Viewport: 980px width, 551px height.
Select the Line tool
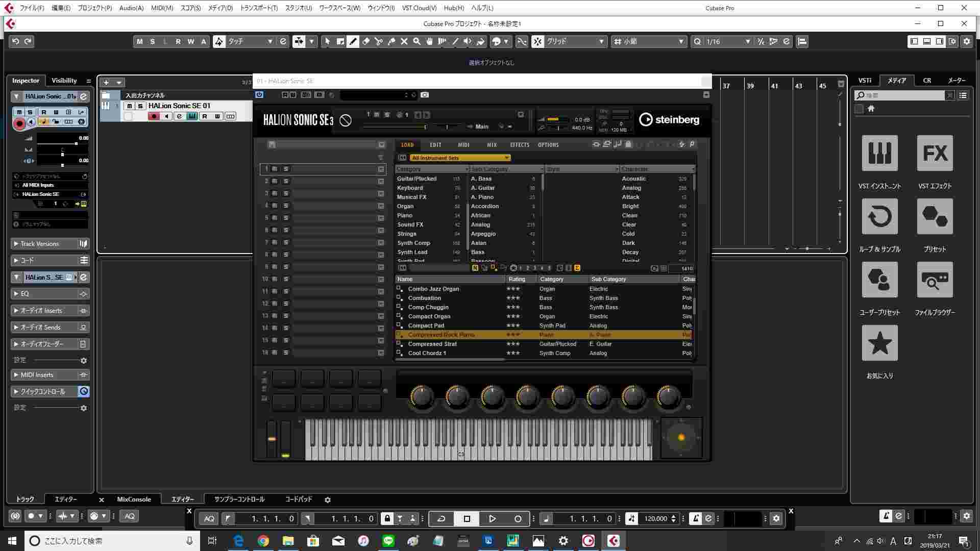[x=455, y=41]
